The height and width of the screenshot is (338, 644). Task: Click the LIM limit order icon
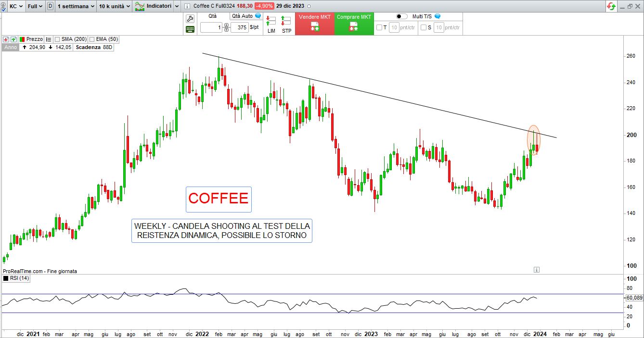tap(271, 24)
